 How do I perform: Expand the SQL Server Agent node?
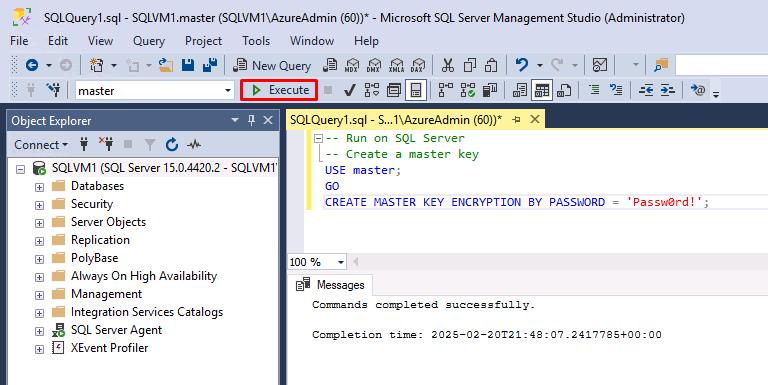39,331
